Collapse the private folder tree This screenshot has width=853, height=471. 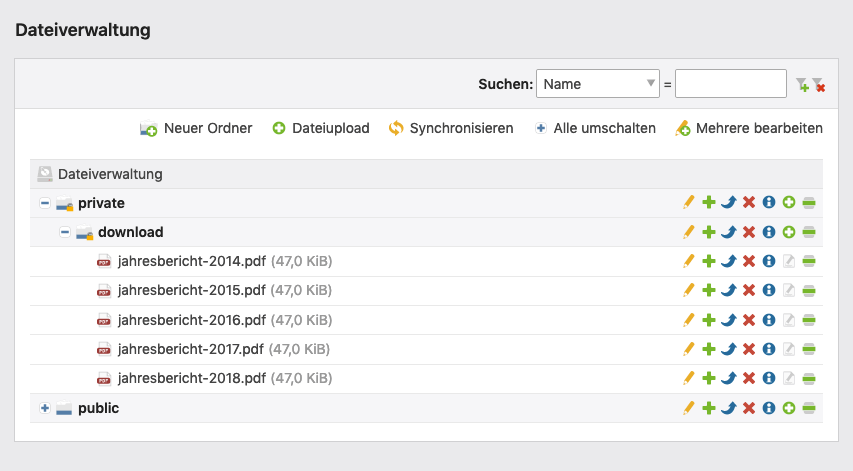pos(45,203)
